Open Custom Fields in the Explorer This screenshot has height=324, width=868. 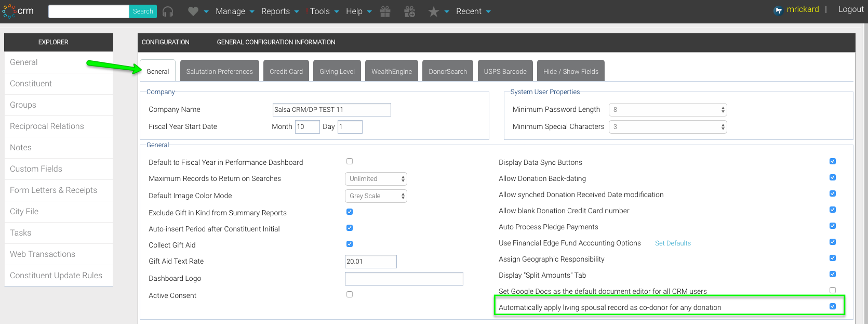tap(59, 169)
